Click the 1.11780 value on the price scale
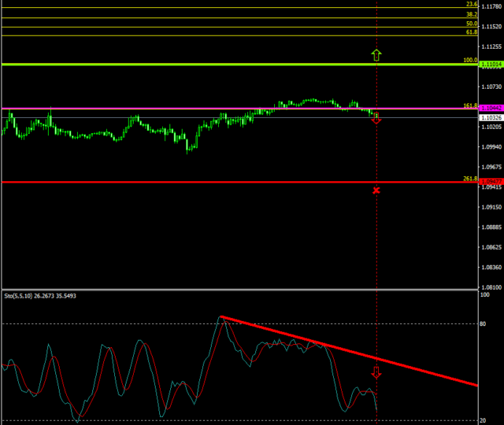Viewport: 504px width, 425px height. [x=491, y=7]
